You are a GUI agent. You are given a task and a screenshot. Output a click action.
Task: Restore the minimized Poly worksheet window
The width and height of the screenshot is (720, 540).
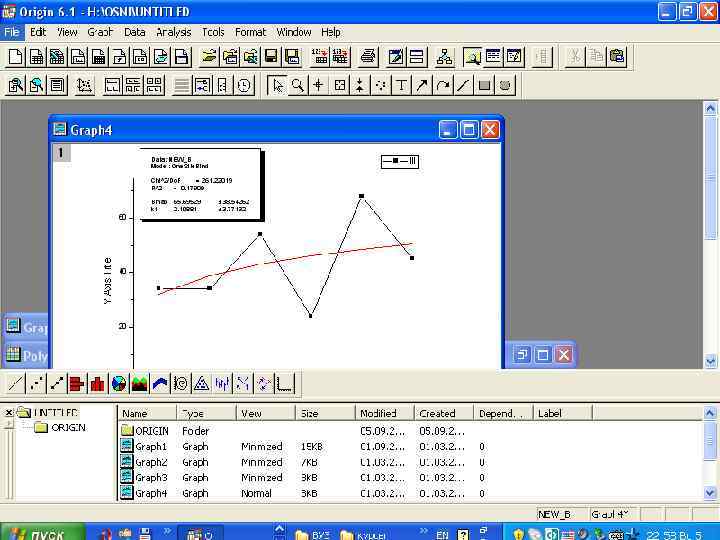(x=27, y=355)
